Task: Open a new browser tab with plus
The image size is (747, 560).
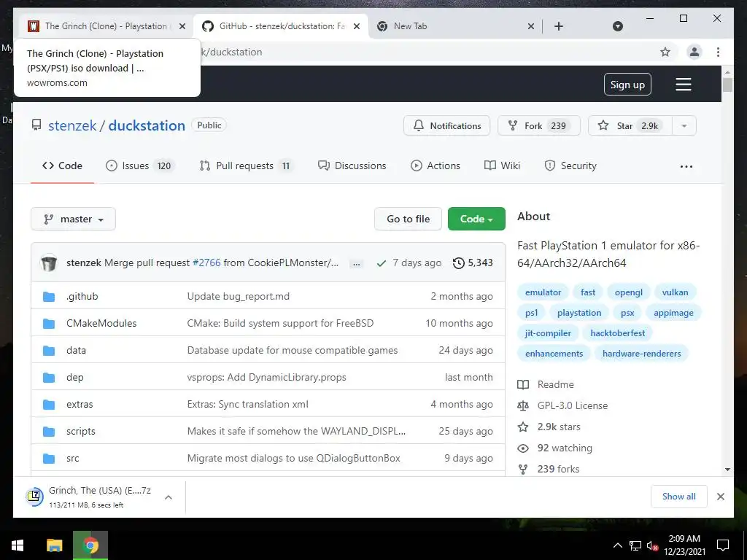Action: [x=559, y=26]
